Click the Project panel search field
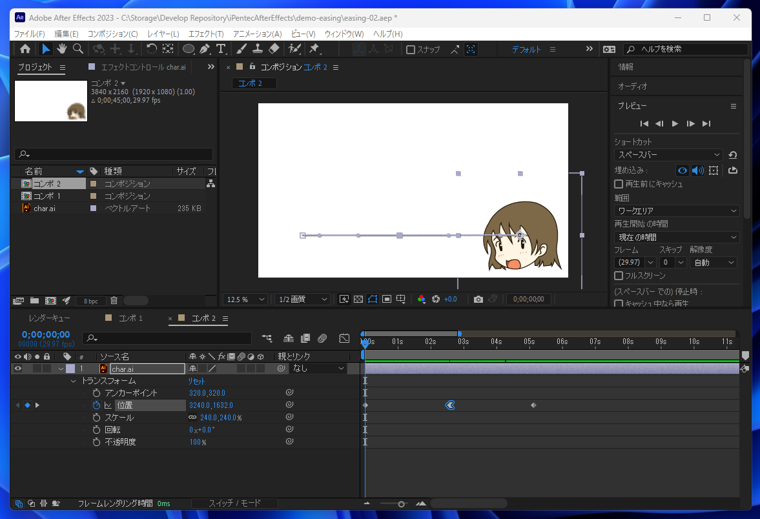The image size is (760, 519). 113,154
